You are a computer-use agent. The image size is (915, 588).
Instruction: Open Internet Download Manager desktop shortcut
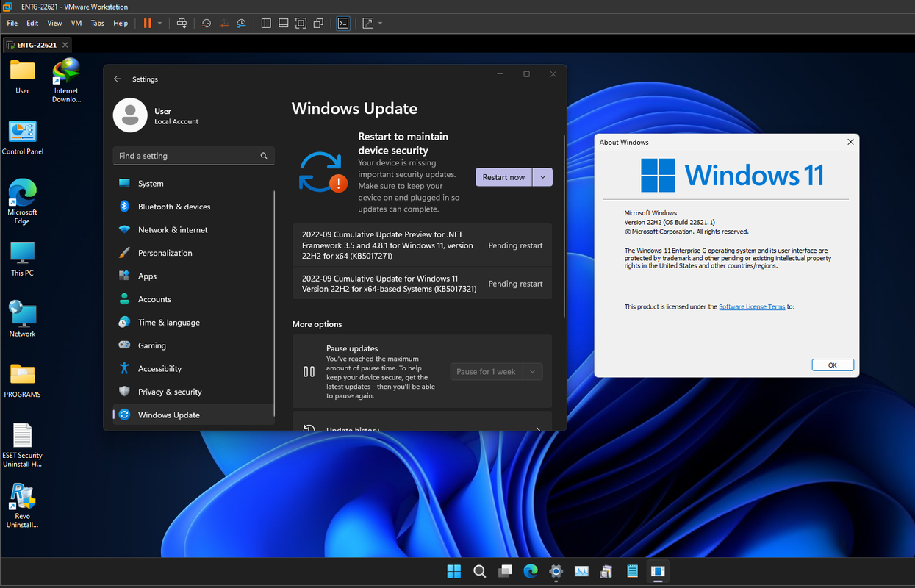[66, 80]
